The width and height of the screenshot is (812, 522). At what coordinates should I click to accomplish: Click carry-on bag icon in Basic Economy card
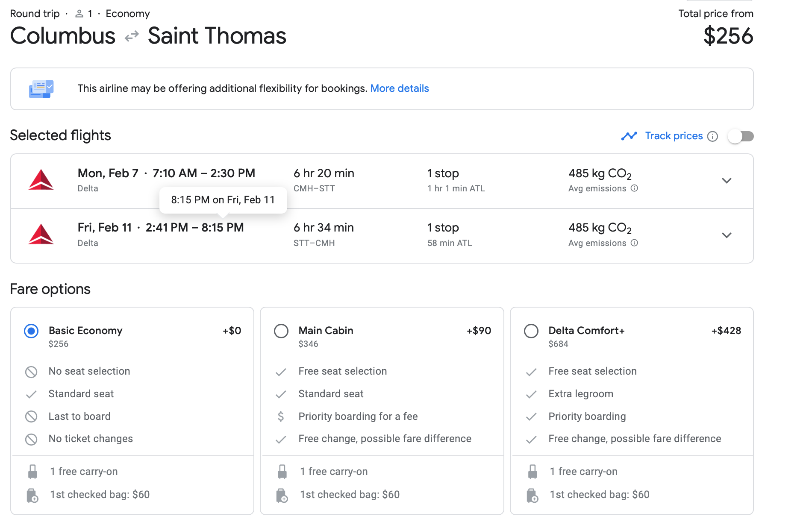click(x=32, y=472)
